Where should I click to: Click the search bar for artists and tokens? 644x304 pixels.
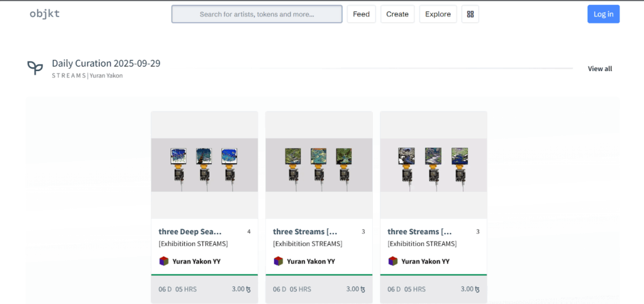[x=257, y=14]
